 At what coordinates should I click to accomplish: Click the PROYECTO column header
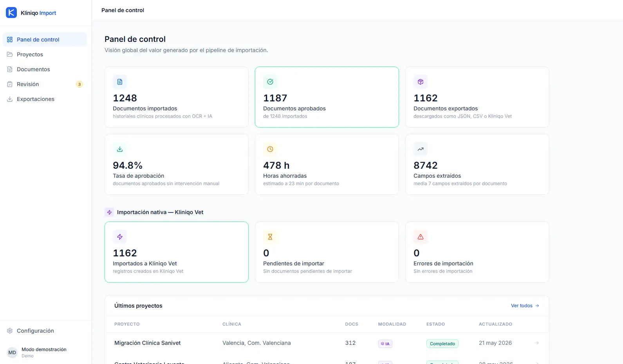127,324
